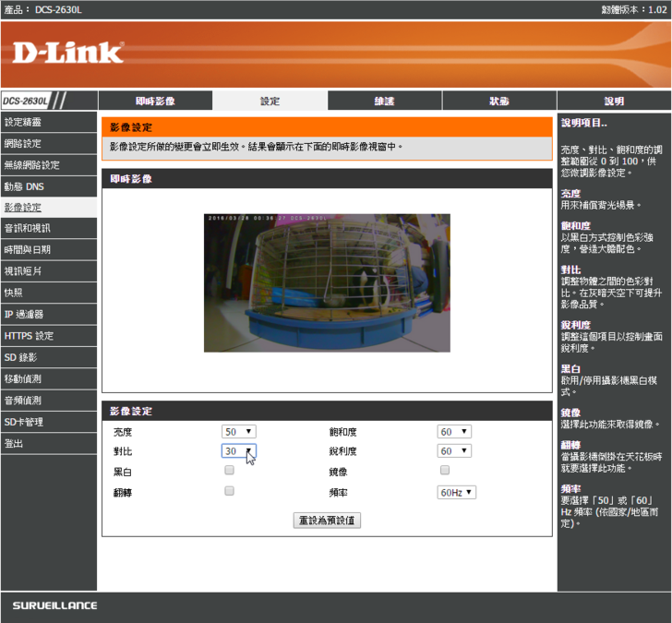Go to the 狀態 (status) tab
The height and width of the screenshot is (623, 672).
(498, 101)
